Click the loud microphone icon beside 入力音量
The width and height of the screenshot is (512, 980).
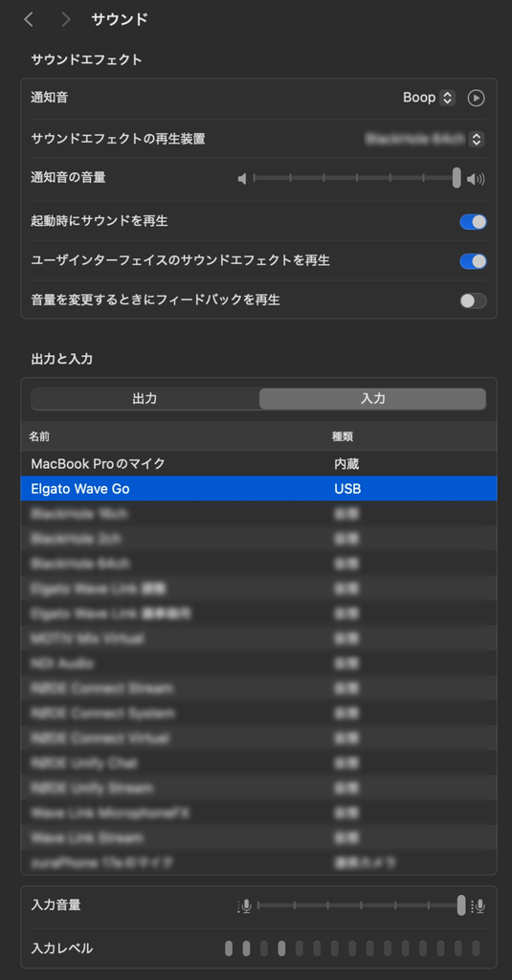(479, 905)
